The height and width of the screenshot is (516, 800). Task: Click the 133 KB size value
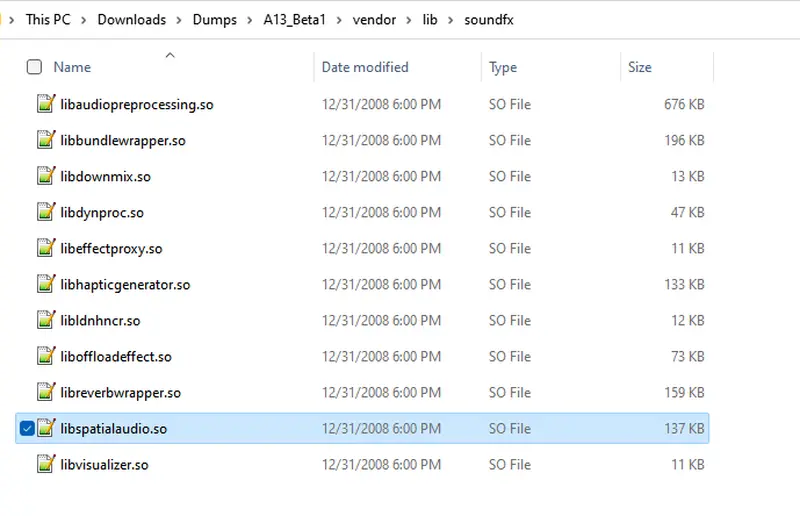tap(684, 284)
